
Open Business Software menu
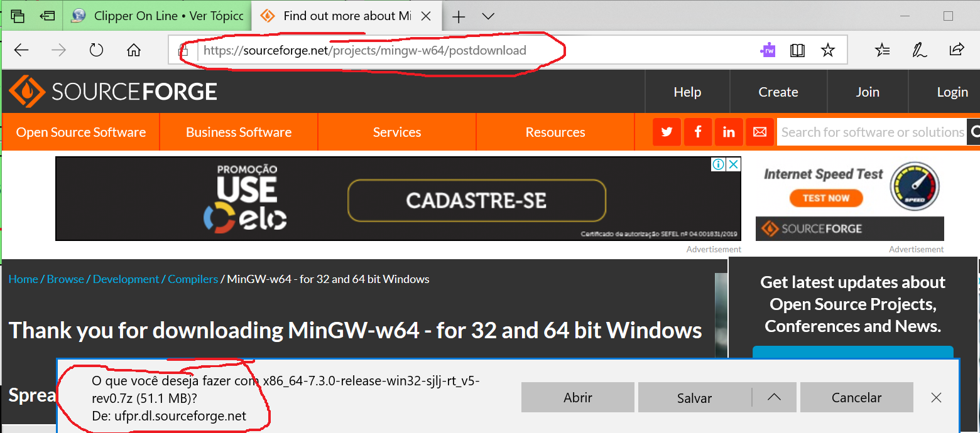point(239,132)
